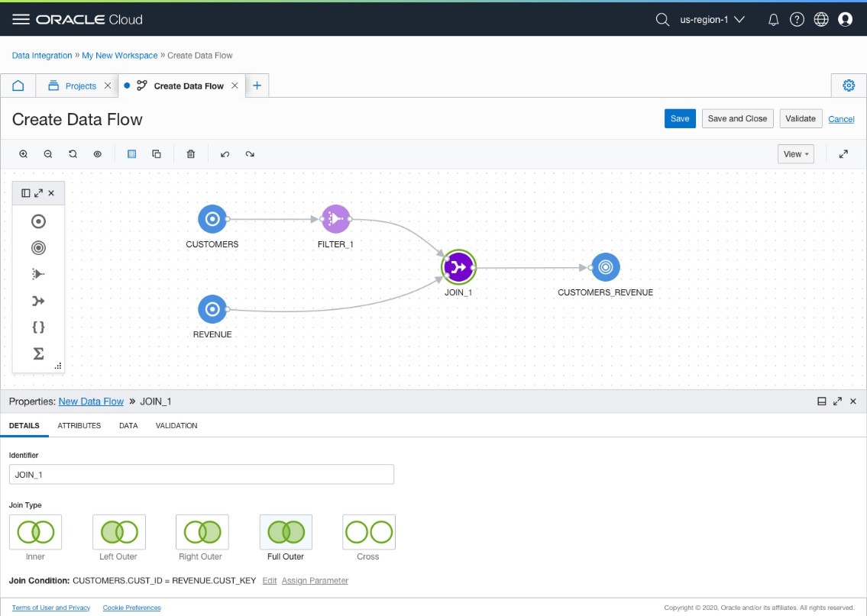Open a new tab with the plus button

click(x=257, y=85)
